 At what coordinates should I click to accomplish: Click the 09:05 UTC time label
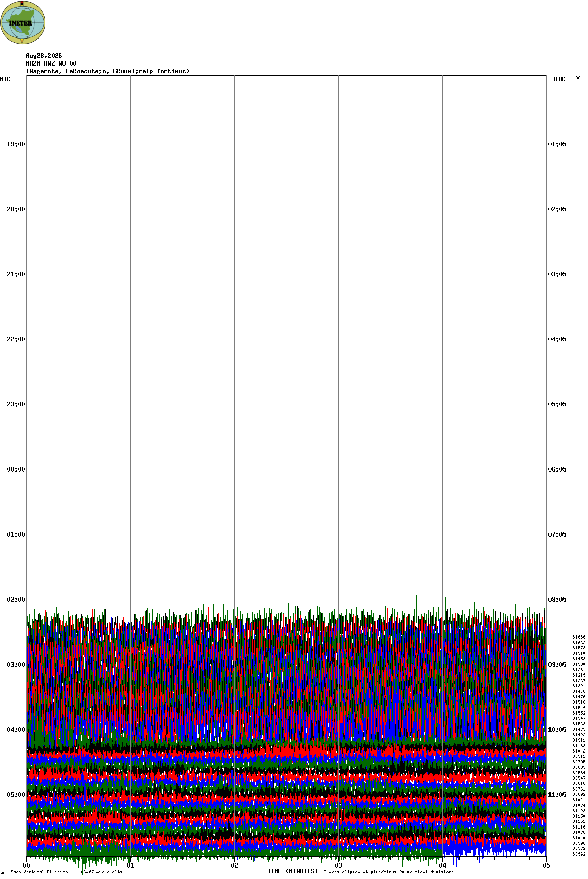point(557,665)
